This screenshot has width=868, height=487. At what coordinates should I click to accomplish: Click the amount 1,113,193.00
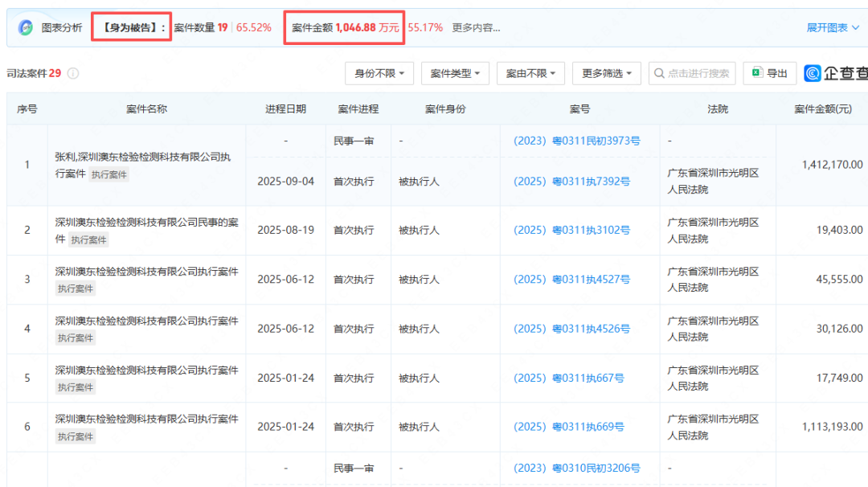(832, 427)
